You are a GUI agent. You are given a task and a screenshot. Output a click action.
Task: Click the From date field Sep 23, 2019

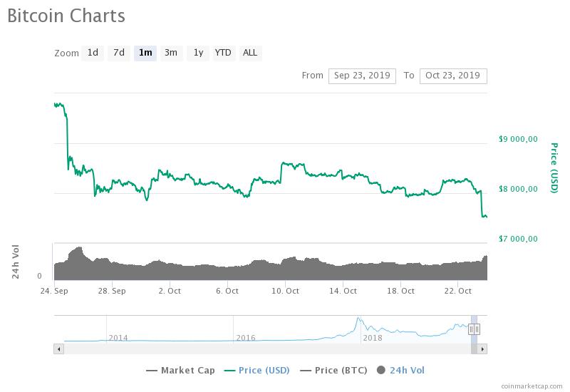[362, 76]
